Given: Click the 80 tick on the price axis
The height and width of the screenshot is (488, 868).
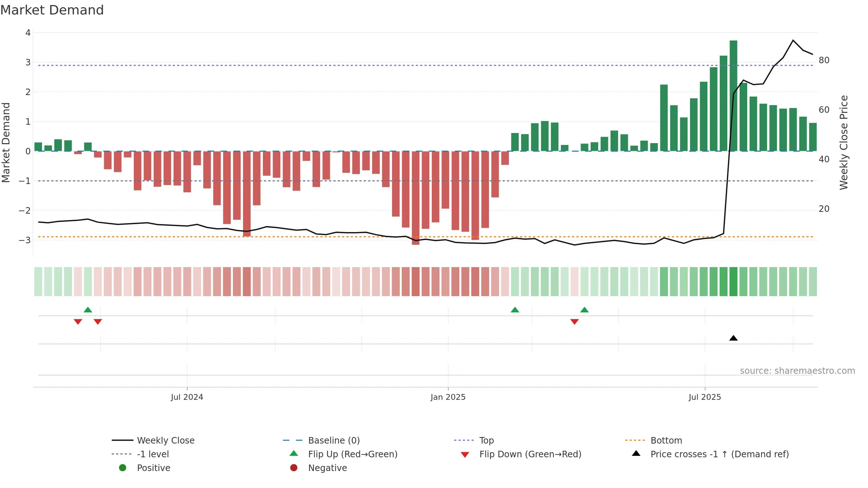Looking at the screenshot, I should tap(824, 60).
